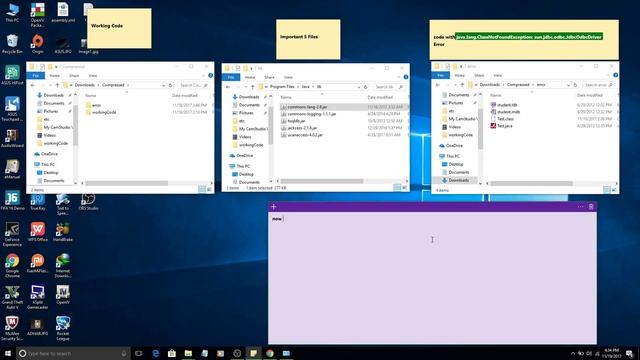Sort by Date modified in lib window

(x=380, y=97)
